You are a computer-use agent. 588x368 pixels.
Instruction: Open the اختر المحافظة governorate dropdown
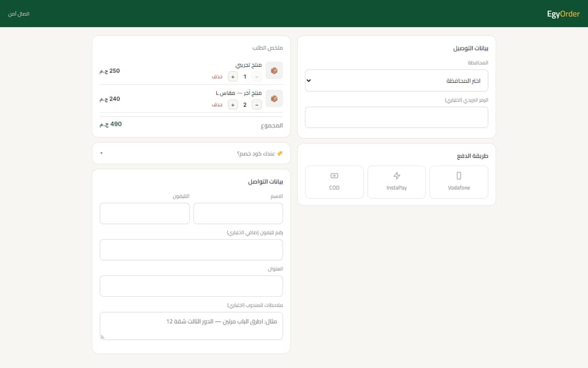[x=396, y=80]
